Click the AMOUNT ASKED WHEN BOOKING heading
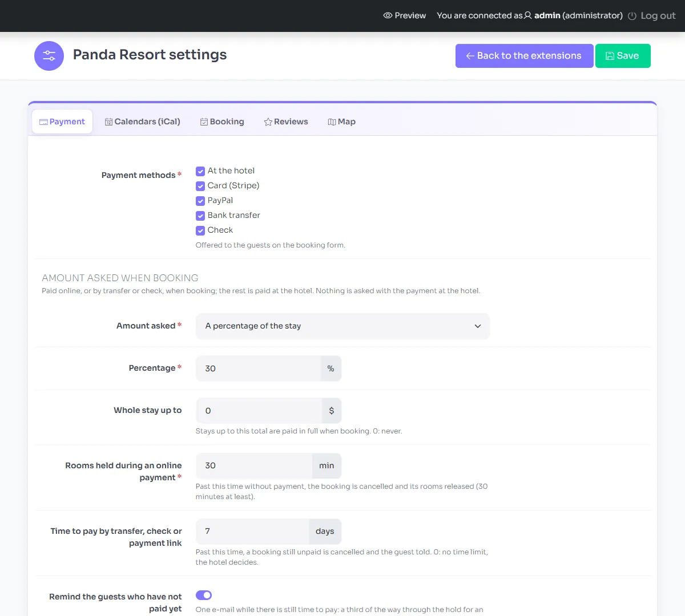Image resolution: width=685 pixels, height=616 pixels. point(120,278)
